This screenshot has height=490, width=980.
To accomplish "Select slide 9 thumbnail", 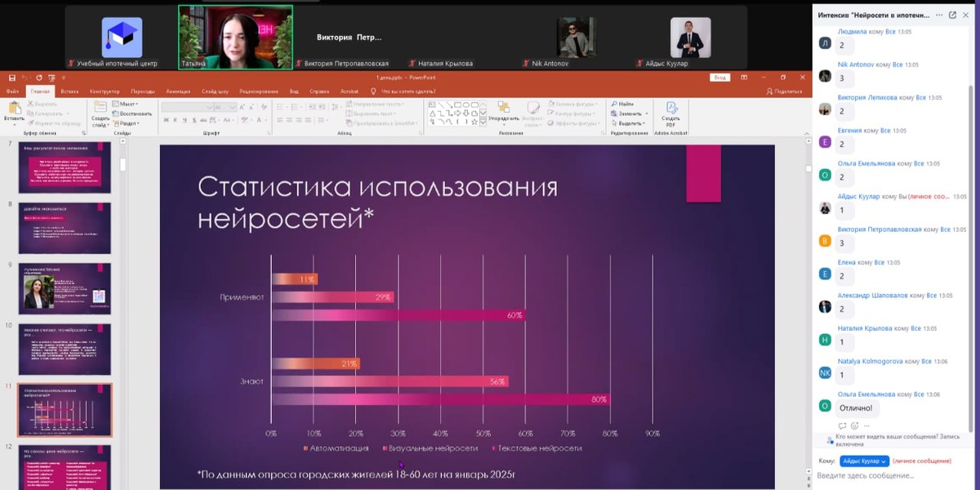I will click(65, 287).
